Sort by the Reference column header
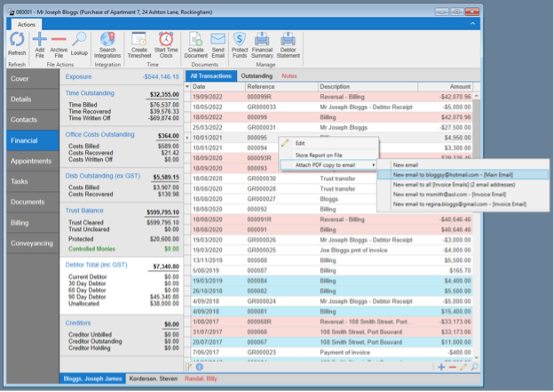This screenshot has width=554, height=392. click(282, 87)
